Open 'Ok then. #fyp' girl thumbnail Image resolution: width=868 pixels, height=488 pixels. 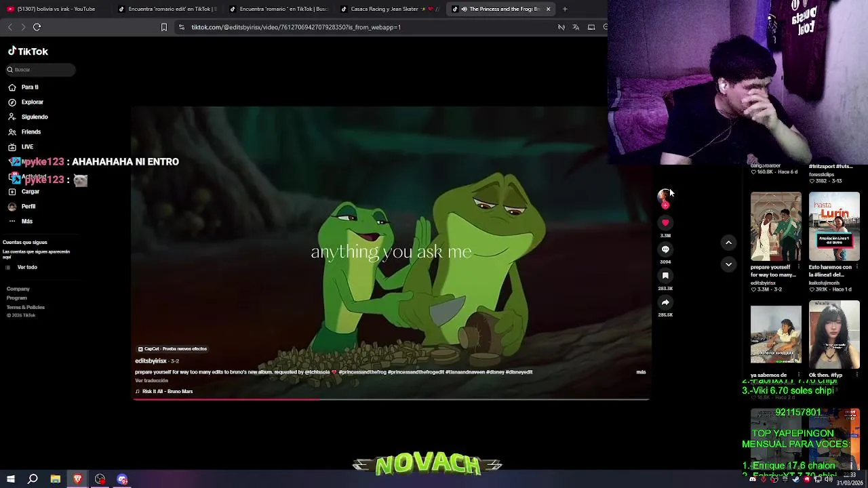click(834, 335)
